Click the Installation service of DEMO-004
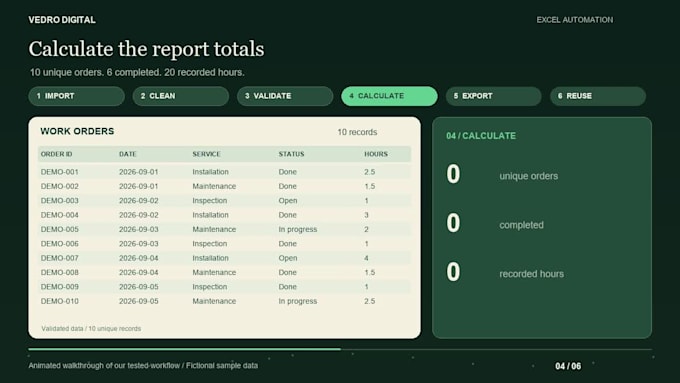Screen dimensions: 680x383 tap(210, 215)
